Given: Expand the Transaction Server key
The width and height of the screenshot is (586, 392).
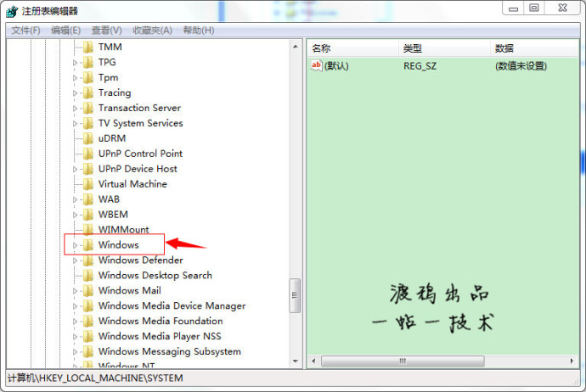Looking at the screenshot, I should click(x=75, y=108).
